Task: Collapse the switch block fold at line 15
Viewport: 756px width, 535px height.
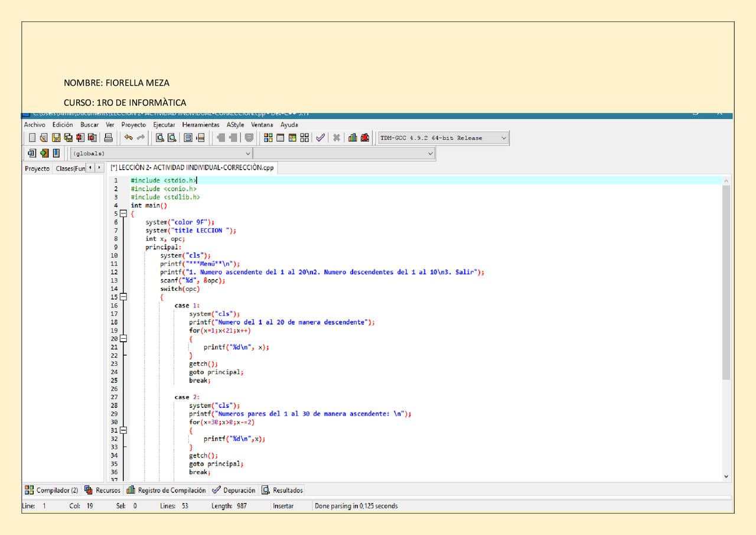Action: (x=123, y=297)
